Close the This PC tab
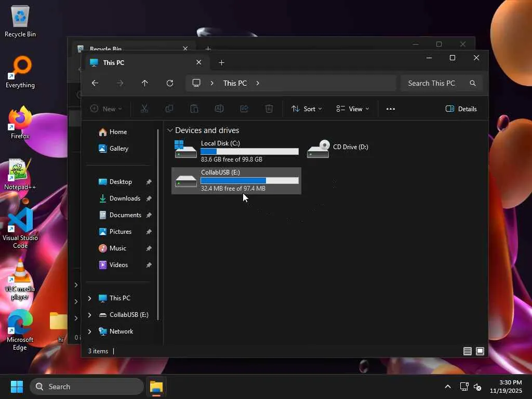 (199, 62)
